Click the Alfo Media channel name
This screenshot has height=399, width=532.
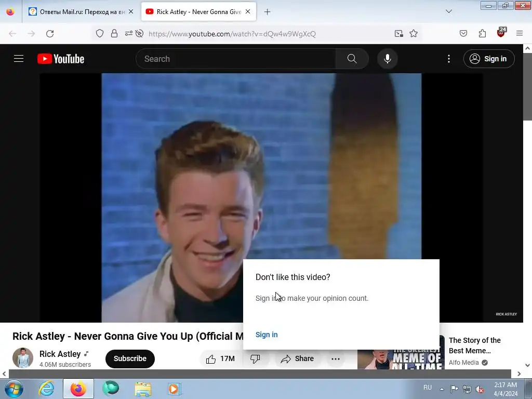click(463, 363)
